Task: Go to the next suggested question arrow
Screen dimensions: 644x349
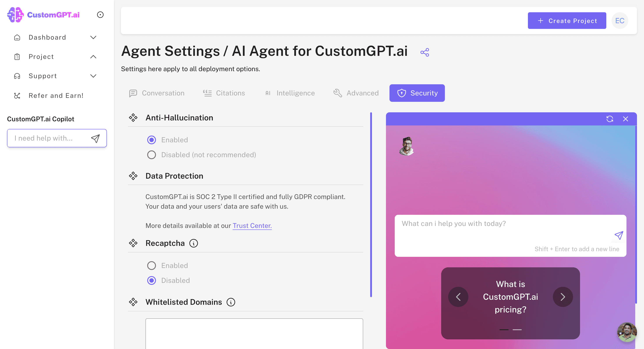Action: pyautogui.click(x=563, y=297)
